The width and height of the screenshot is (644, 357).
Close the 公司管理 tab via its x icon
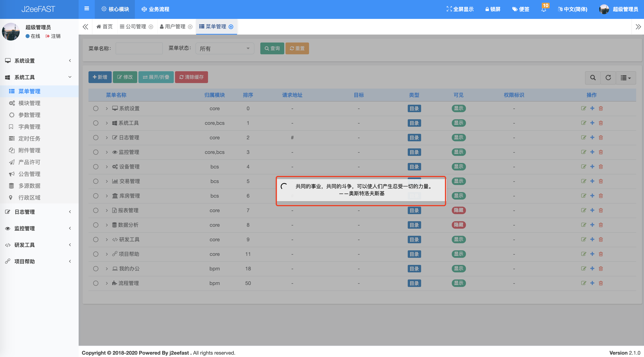(x=151, y=27)
